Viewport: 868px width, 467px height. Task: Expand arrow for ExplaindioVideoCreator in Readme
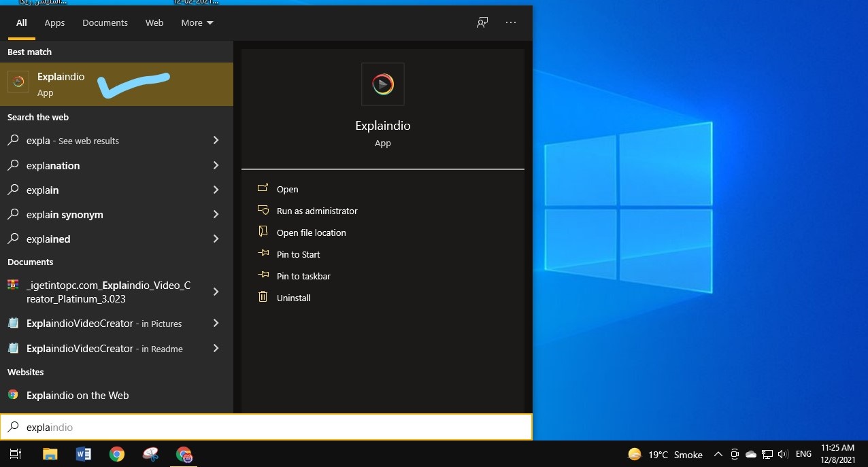[216, 348]
